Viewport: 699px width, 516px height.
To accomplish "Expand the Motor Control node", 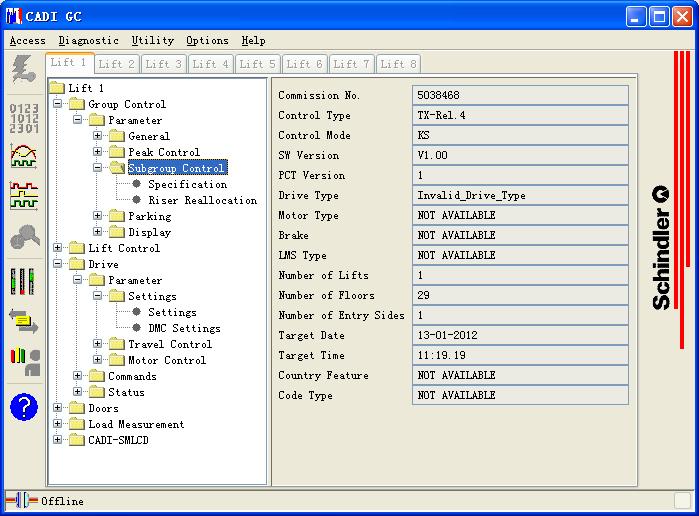I will pos(97,359).
